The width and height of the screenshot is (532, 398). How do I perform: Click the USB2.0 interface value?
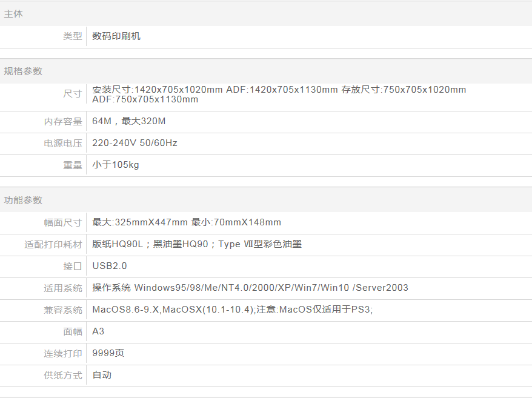coord(110,266)
